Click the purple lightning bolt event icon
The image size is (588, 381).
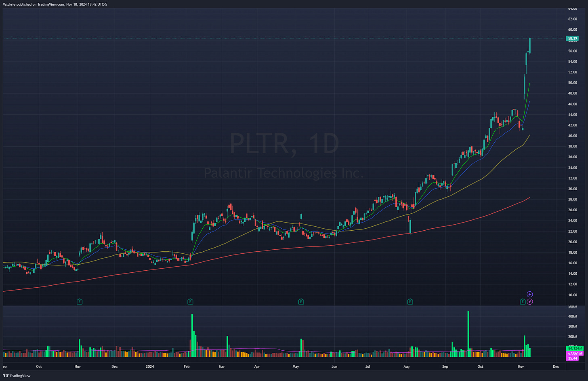[530, 301]
